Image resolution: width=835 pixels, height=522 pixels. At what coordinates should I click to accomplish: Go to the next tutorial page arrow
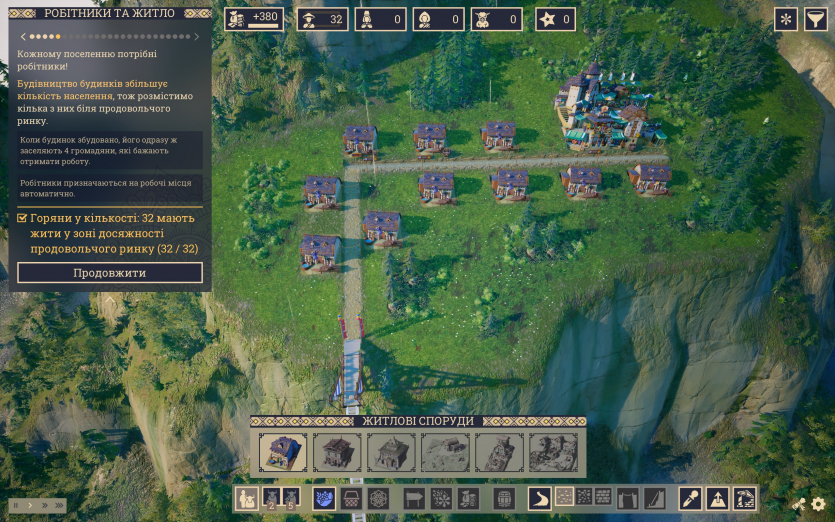click(196, 37)
